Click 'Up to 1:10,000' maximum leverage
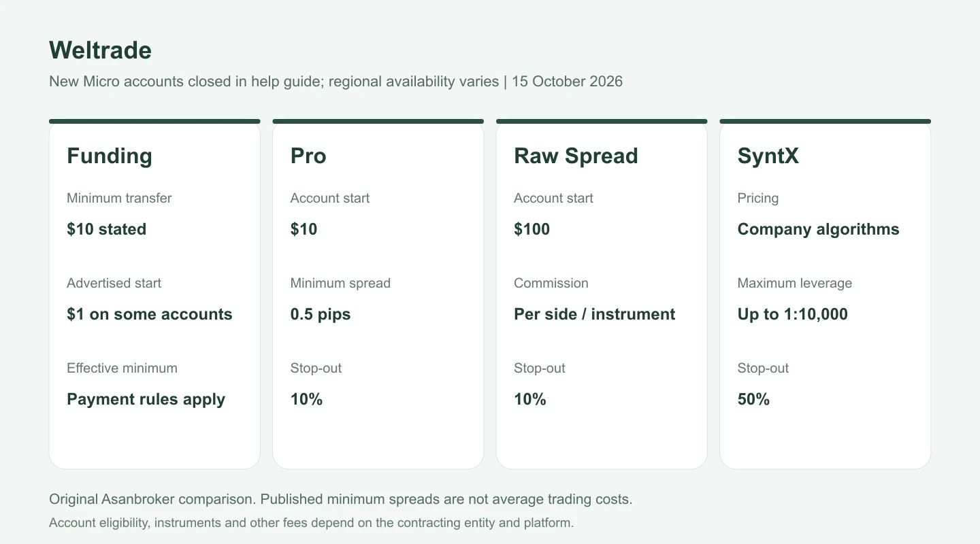Image resolution: width=980 pixels, height=544 pixels. tap(793, 314)
